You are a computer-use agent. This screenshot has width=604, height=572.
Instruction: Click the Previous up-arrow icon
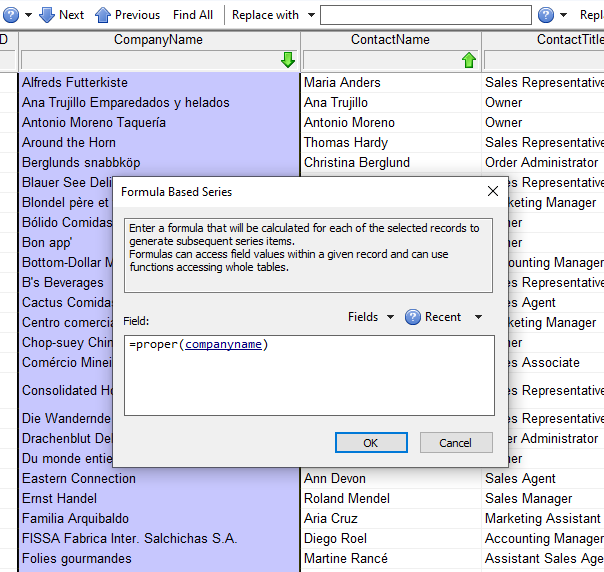pos(103,15)
